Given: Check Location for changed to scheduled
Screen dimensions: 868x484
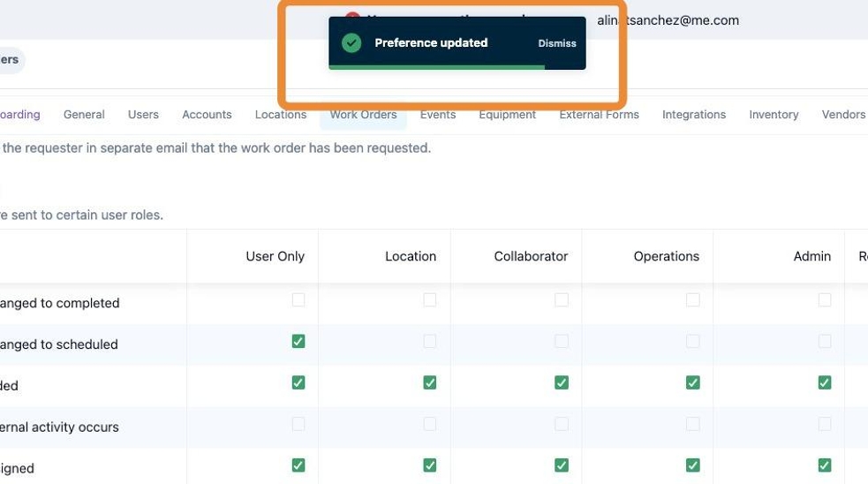Looking at the screenshot, I should click(x=429, y=341).
